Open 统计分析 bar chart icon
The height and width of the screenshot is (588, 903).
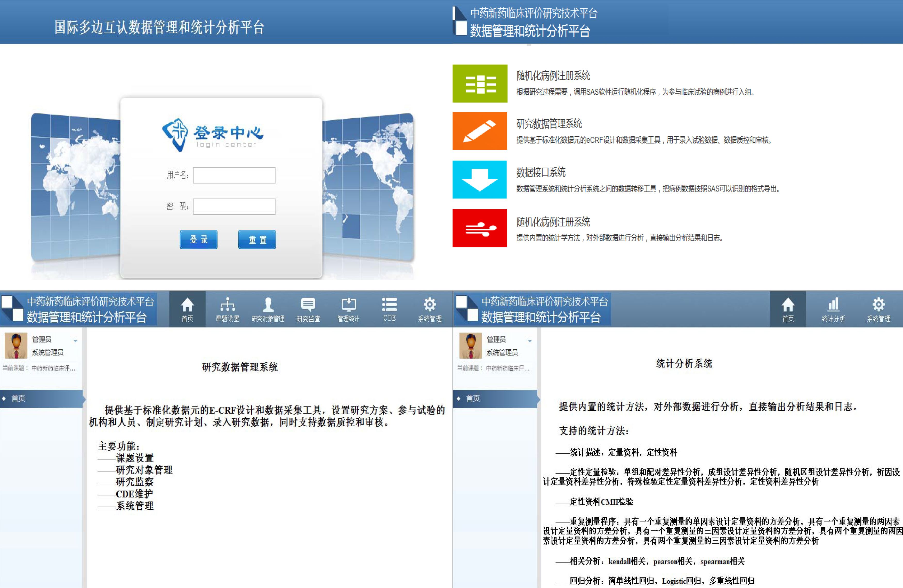point(833,309)
